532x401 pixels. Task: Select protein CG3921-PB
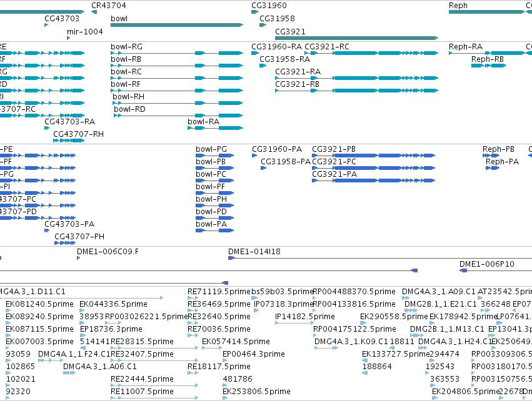[x=374, y=156]
